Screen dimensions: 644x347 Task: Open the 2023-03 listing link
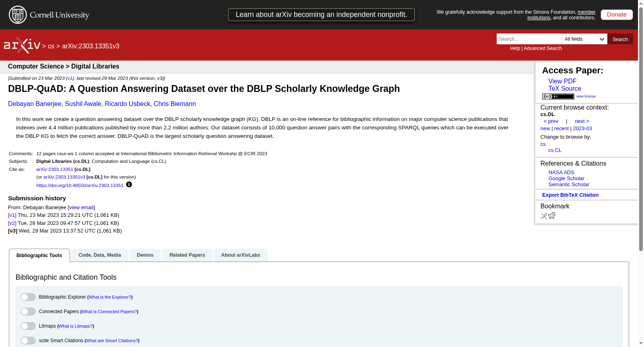coord(582,129)
